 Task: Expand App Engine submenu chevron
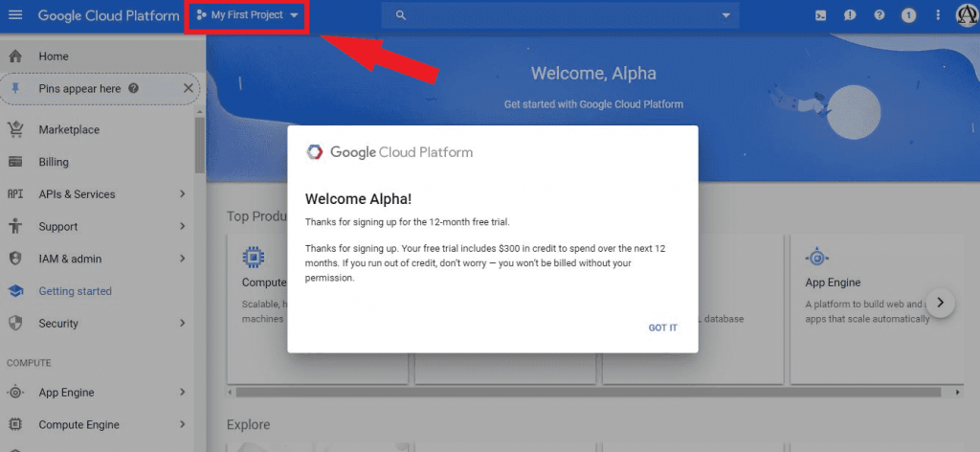click(x=183, y=392)
